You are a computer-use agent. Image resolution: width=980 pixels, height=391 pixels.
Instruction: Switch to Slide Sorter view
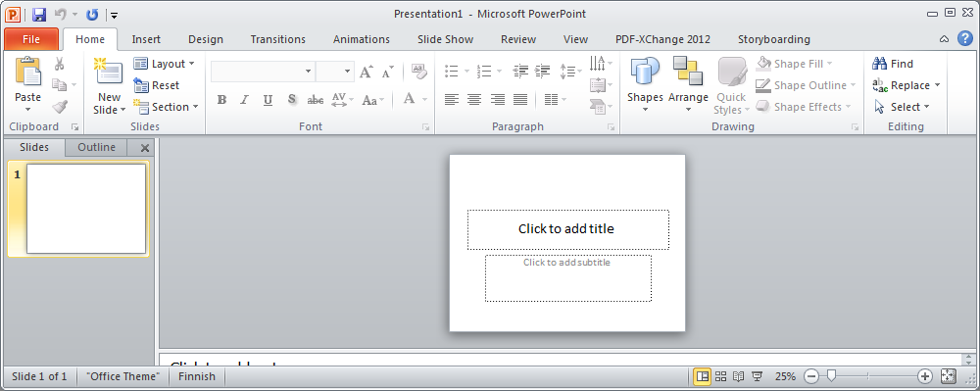[x=720, y=376]
